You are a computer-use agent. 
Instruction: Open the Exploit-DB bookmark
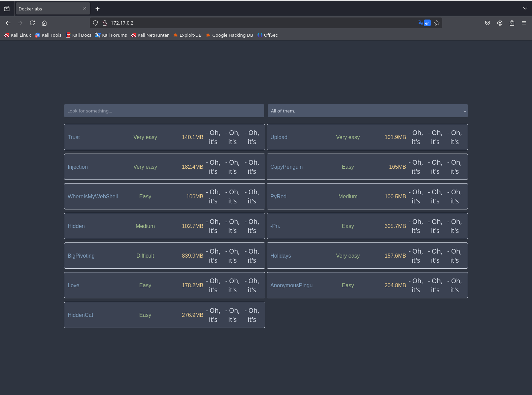tap(187, 35)
